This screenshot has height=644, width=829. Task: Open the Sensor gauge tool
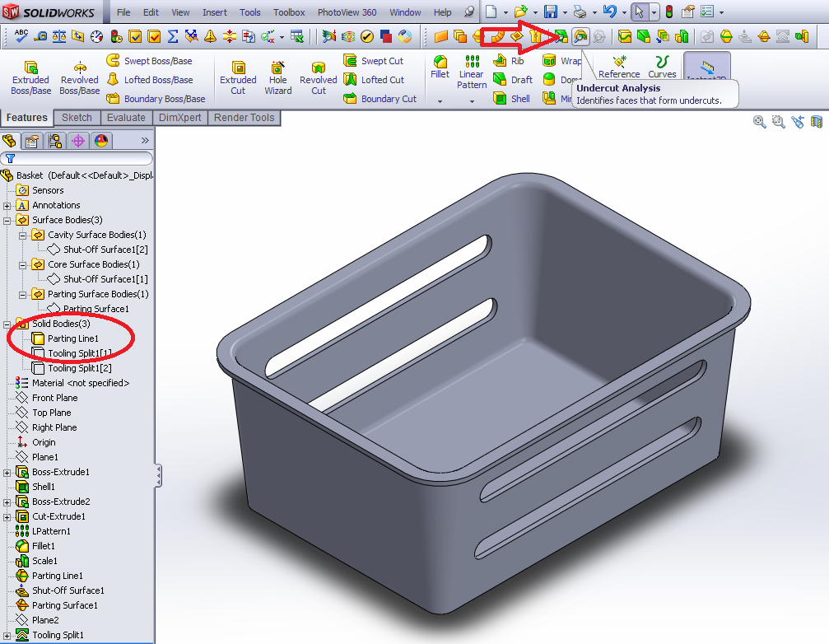[97, 36]
